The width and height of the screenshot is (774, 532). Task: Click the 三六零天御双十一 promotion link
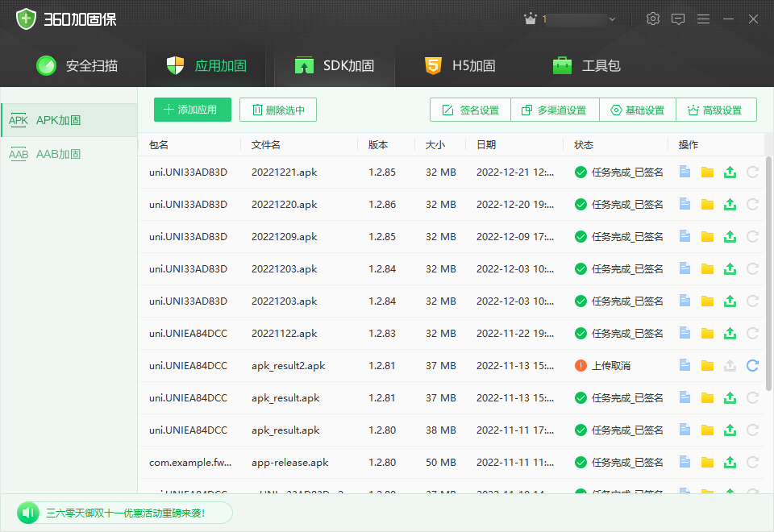pos(125,513)
